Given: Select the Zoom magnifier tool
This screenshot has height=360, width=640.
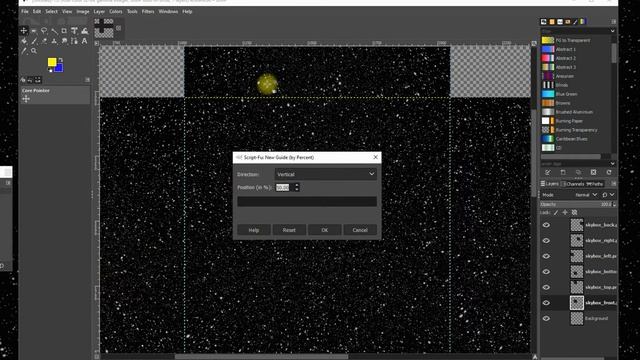Looking at the screenshot, I should [x=34, y=51].
